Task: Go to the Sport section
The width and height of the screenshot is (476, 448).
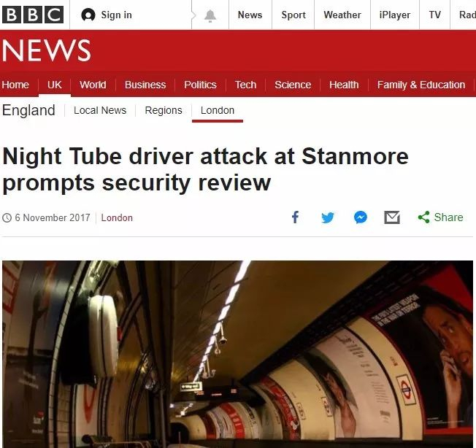Action: (293, 15)
